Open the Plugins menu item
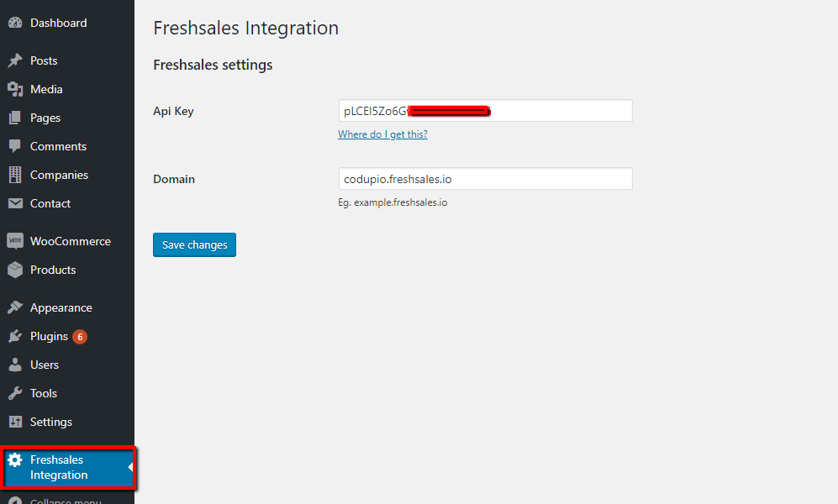This screenshot has width=838, height=504. point(49,336)
